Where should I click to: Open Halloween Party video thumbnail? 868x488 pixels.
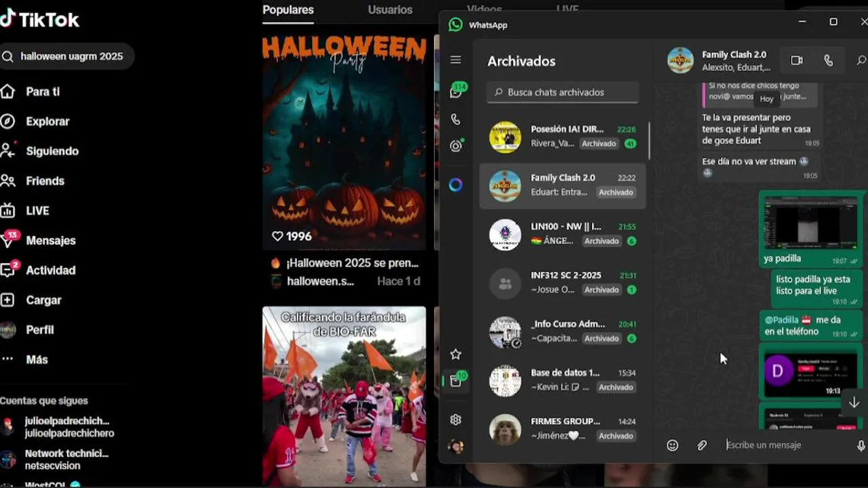(x=344, y=142)
